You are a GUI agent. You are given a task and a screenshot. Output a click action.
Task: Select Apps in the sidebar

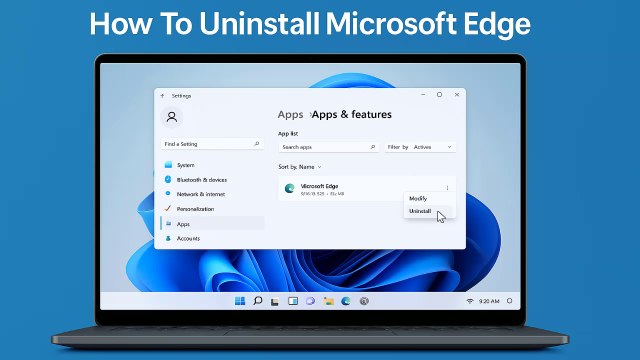(x=213, y=224)
